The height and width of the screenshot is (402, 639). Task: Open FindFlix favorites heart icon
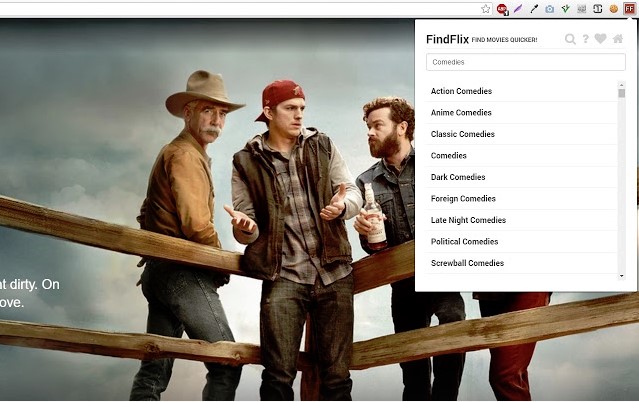(600, 39)
